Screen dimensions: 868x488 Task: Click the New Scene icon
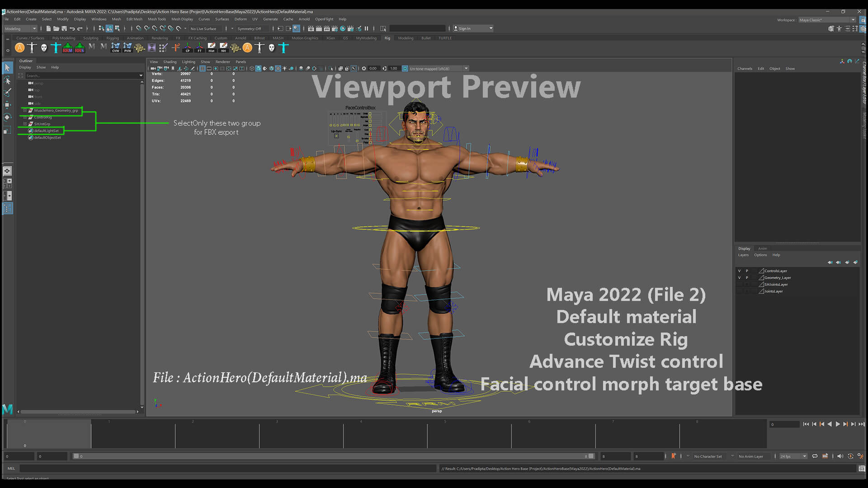[x=48, y=28]
